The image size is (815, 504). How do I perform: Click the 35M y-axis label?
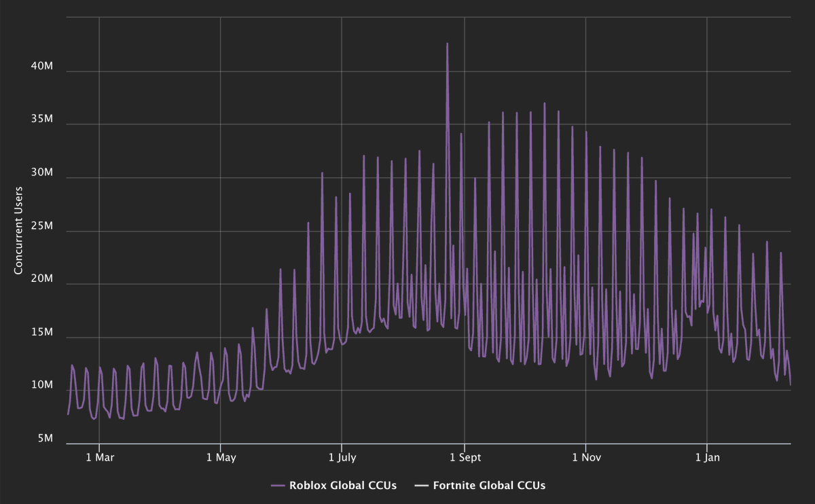pos(42,120)
